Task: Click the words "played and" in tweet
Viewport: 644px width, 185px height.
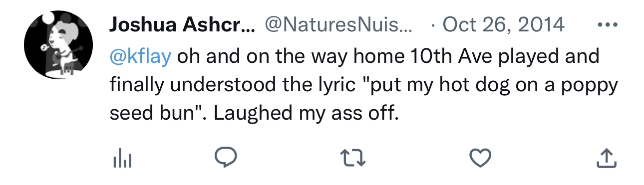Action: pyautogui.click(x=542, y=56)
